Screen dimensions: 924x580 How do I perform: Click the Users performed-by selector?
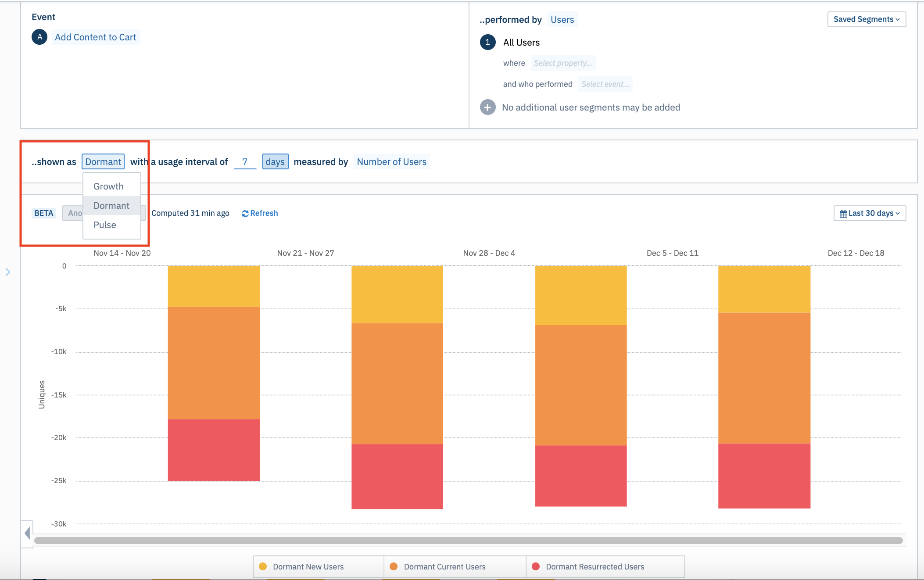[x=562, y=20]
